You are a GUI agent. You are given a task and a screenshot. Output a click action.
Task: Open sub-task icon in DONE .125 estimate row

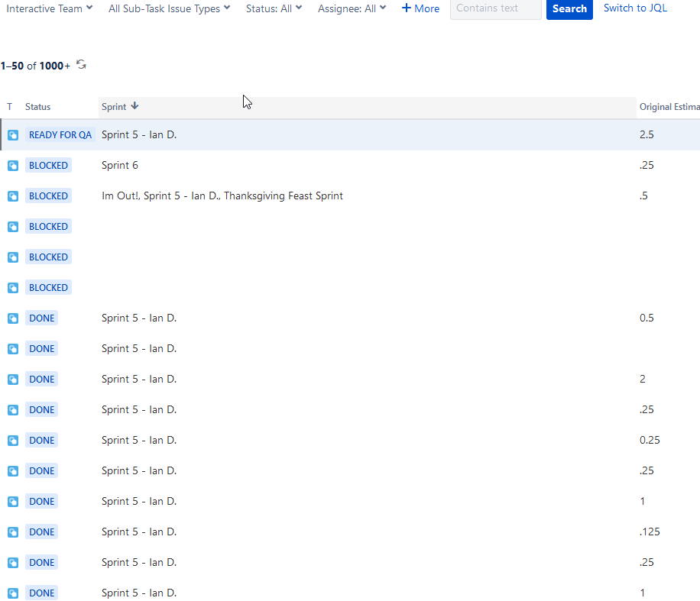(13, 532)
